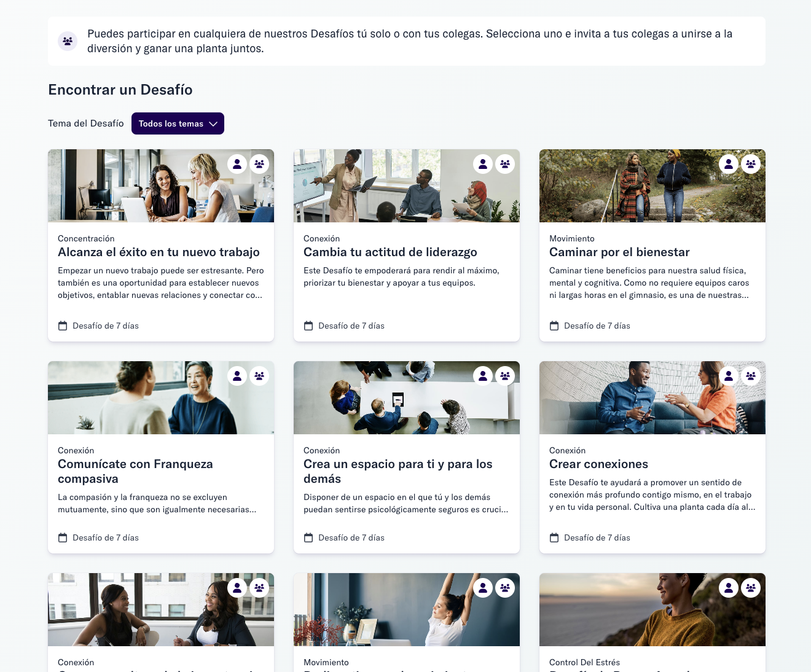This screenshot has width=811, height=672.
Task: Click group icon on Control Del Estrés card
Action: click(751, 588)
